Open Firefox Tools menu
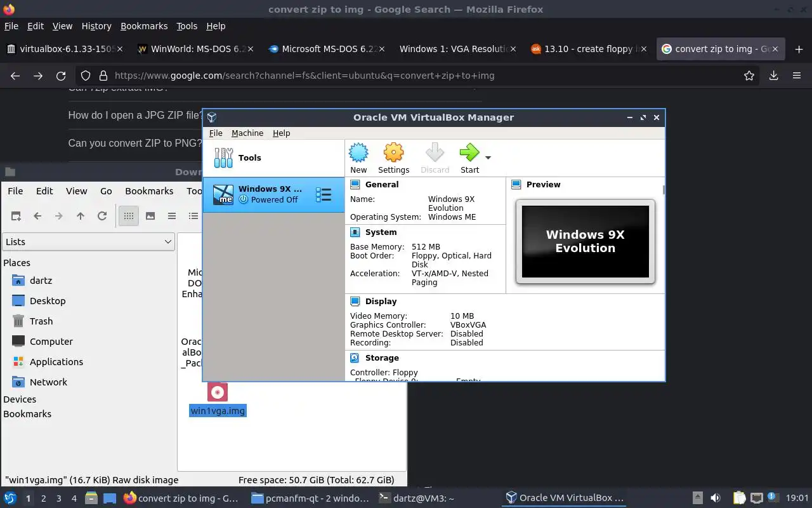 (187, 26)
